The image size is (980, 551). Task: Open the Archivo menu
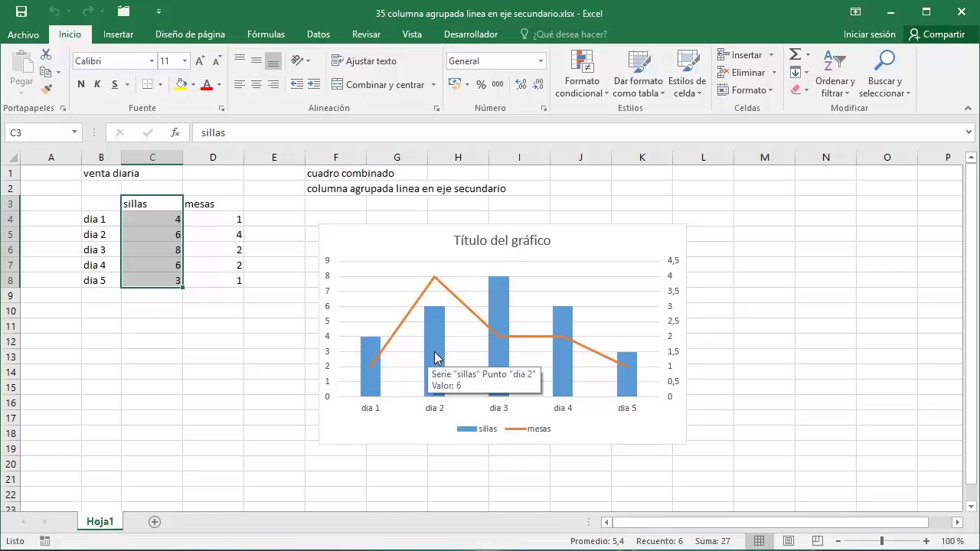tap(23, 34)
